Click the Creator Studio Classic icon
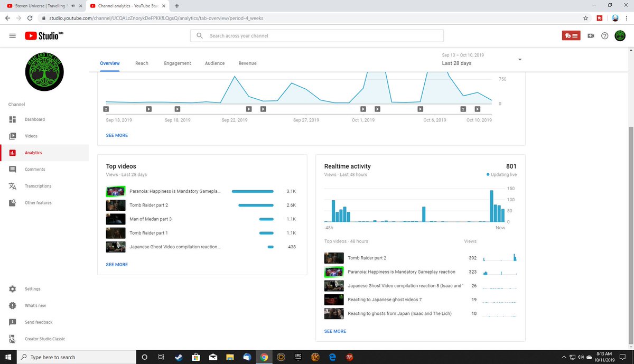634x364 pixels. (13, 339)
